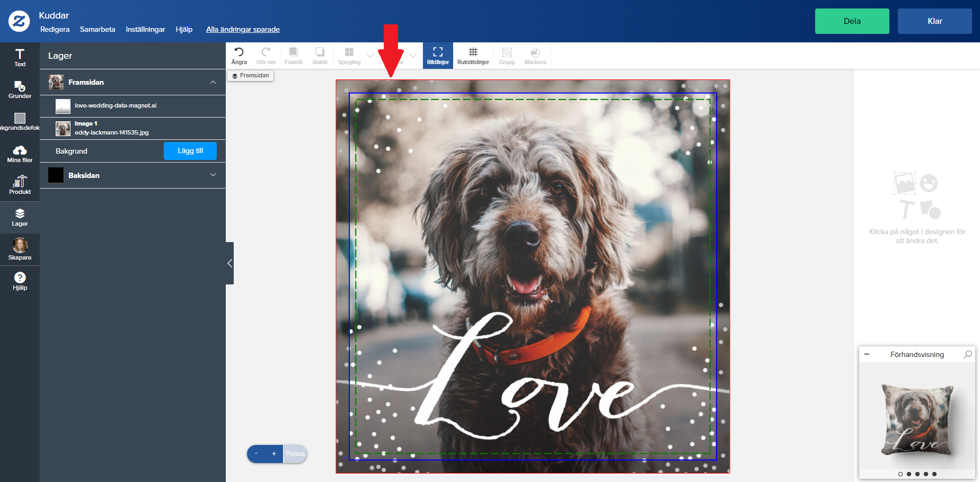Click the Maskera mask tool
The image size is (980, 482).
coord(535,56)
